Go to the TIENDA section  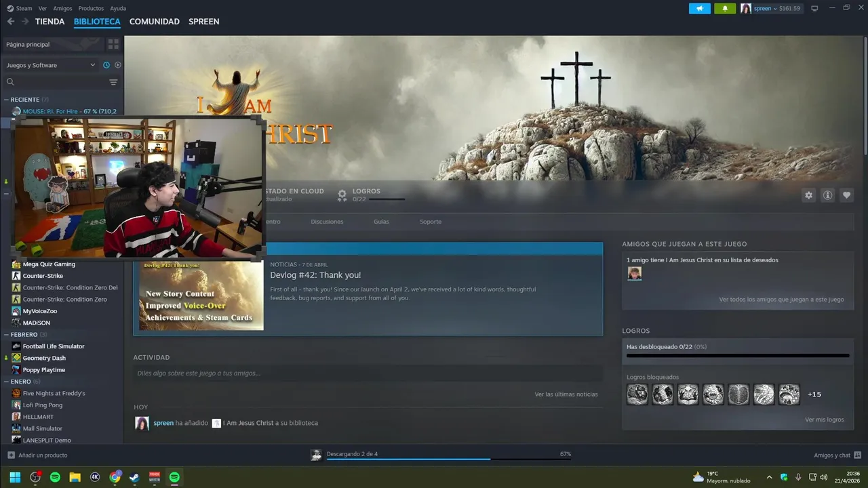tap(50, 22)
